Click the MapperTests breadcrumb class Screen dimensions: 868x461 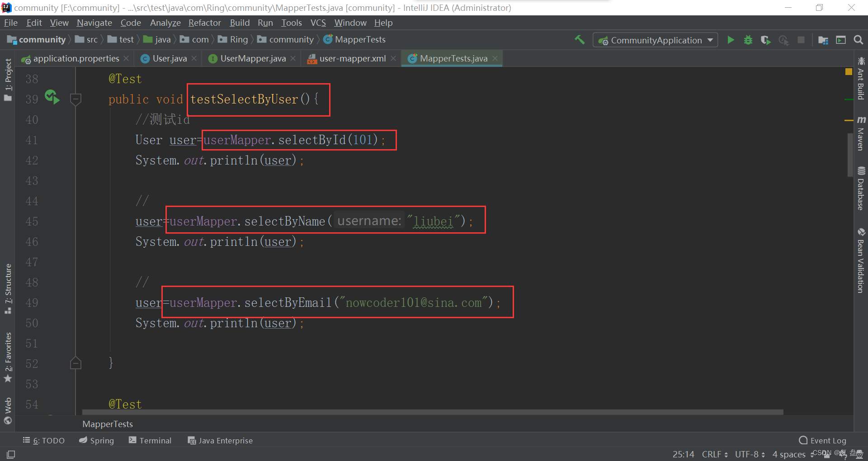354,40
